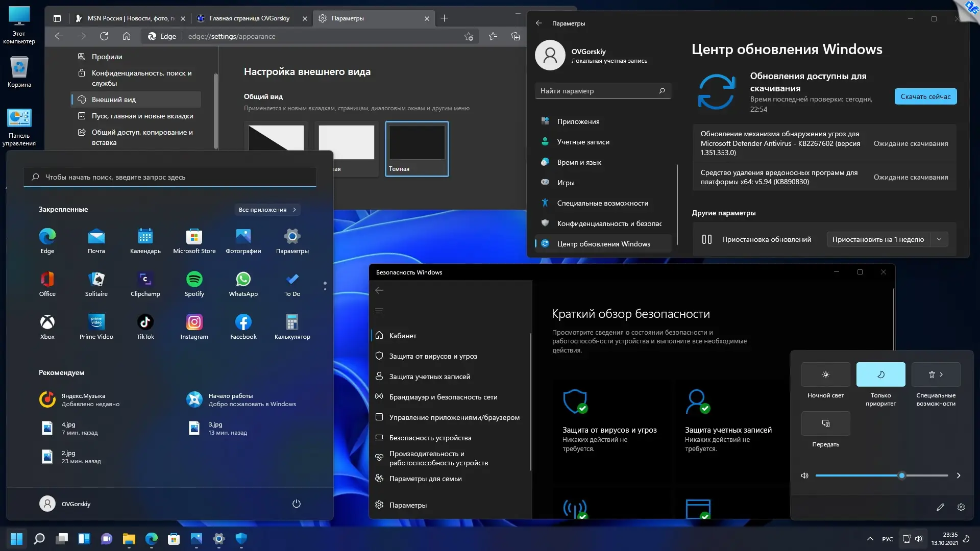Click edit quick settings pencil icon
The image size is (980, 551).
point(940,507)
